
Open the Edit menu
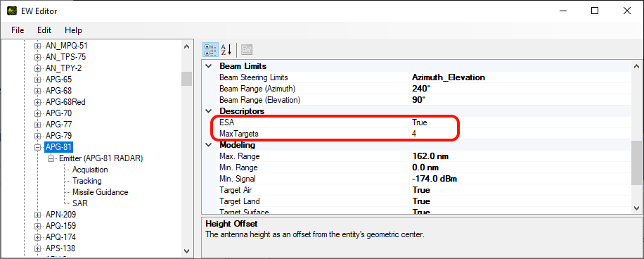pos(44,30)
